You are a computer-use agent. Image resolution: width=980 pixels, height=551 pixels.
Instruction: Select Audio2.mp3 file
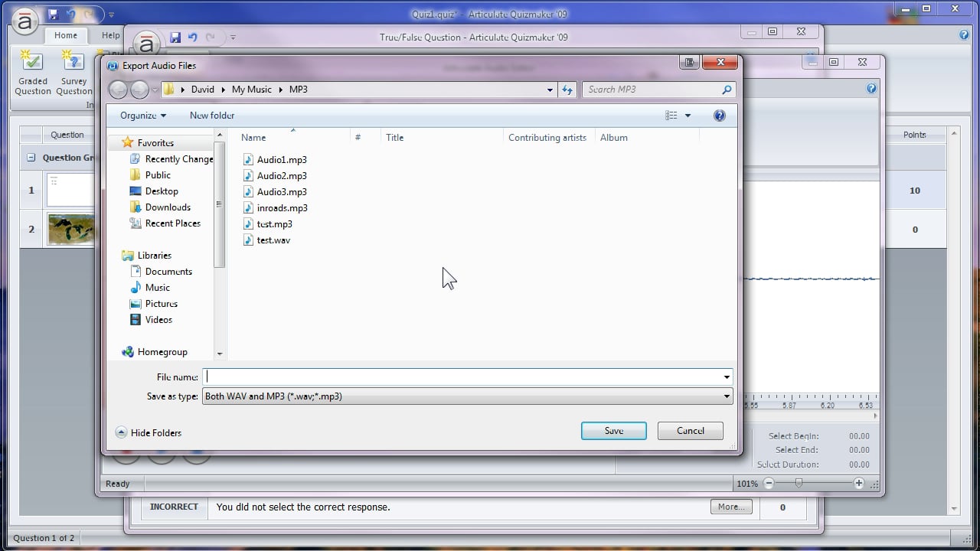point(274,176)
